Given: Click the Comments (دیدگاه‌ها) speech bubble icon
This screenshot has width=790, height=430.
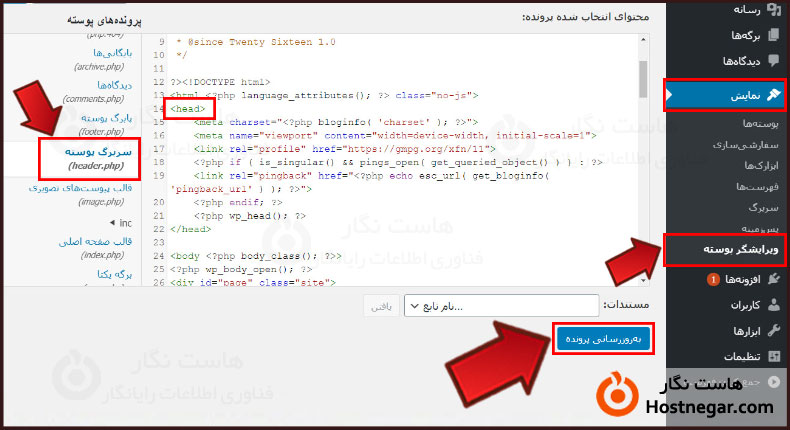Looking at the screenshot, I should click(773, 60).
